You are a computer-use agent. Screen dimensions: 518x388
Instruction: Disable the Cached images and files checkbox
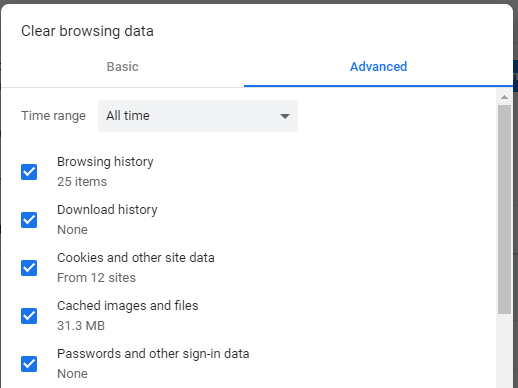[x=29, y=316]
